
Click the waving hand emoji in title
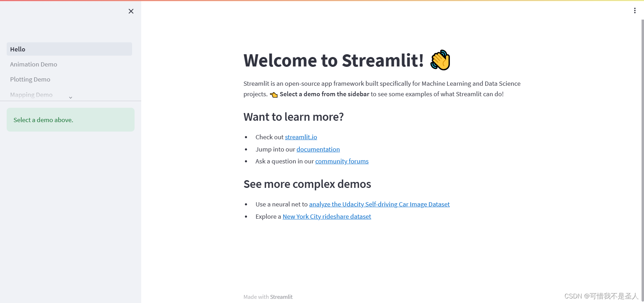click(x=440, y=60)
